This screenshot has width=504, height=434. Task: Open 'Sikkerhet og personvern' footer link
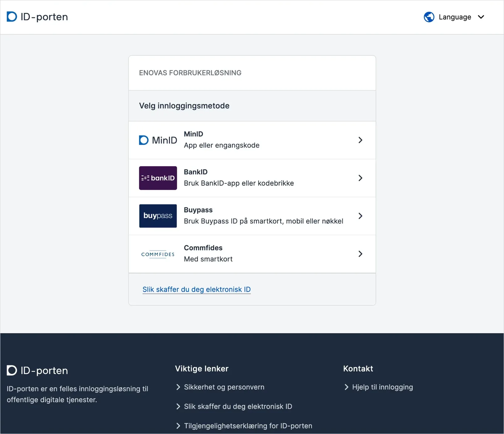[224, 387]
